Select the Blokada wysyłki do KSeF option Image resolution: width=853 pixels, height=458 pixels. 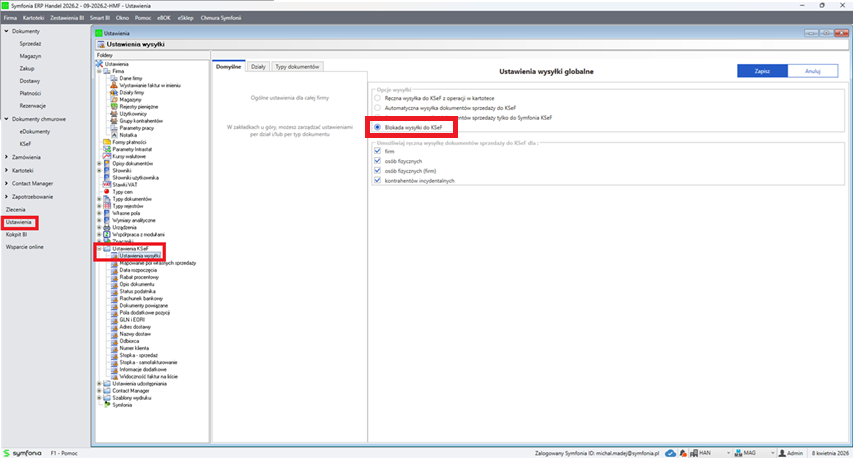click(377, 127)
